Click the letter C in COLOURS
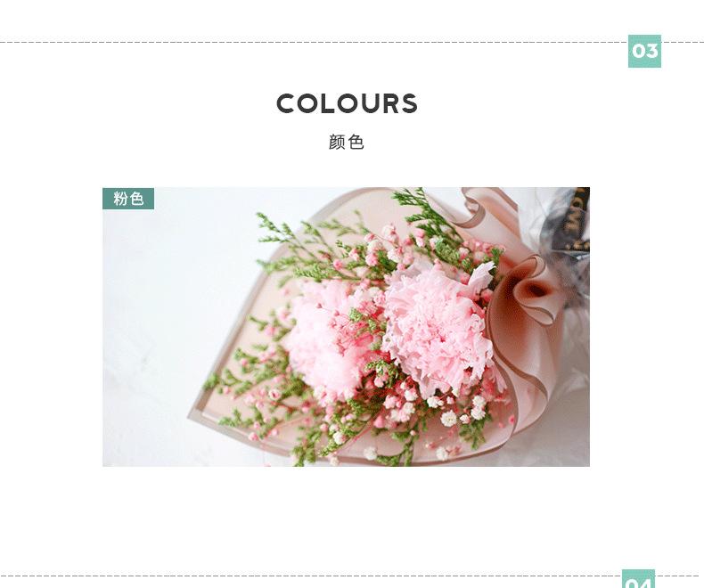704x588 pixels. [x=286, y=103]
